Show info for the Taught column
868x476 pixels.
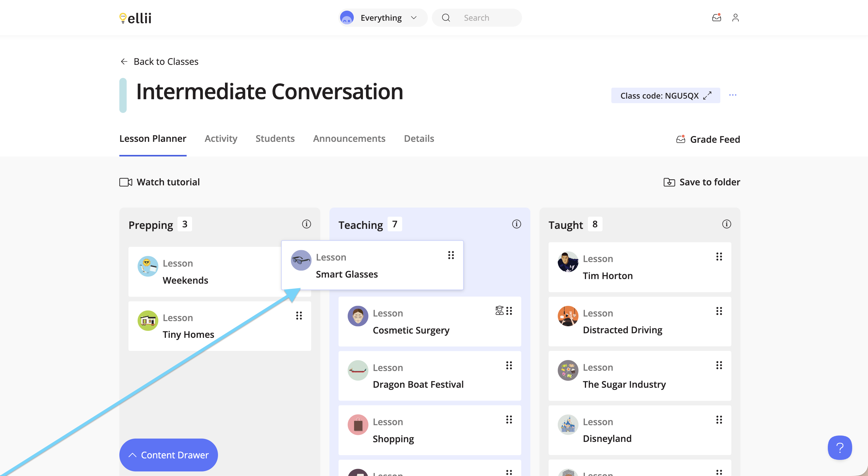click(726, 224)
